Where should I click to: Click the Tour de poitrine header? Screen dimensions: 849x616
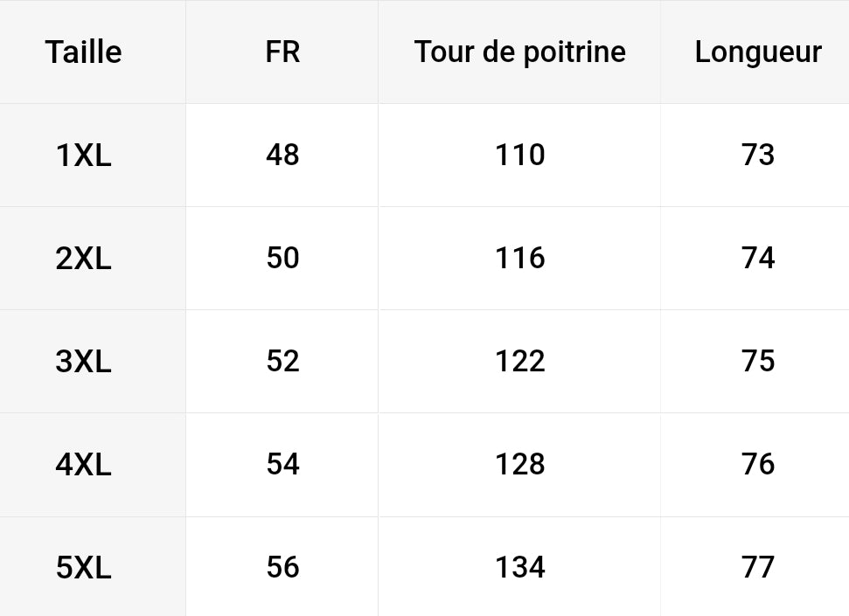click(519, 52)
